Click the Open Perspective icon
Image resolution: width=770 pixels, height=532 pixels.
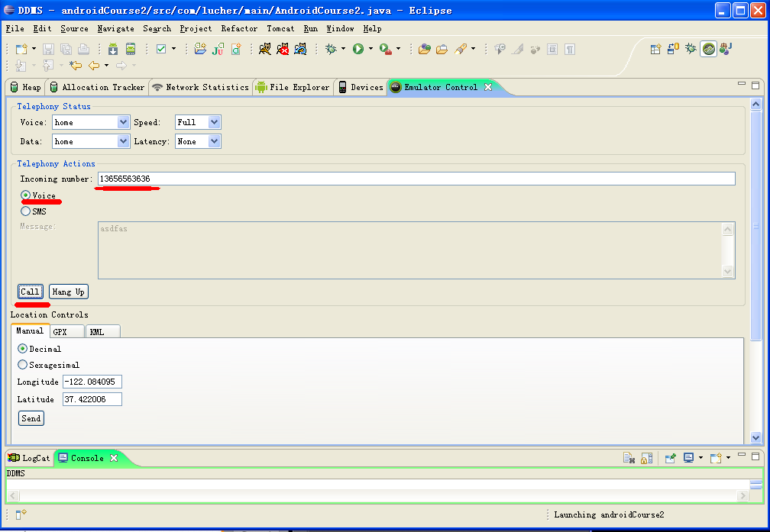point(655,49)
